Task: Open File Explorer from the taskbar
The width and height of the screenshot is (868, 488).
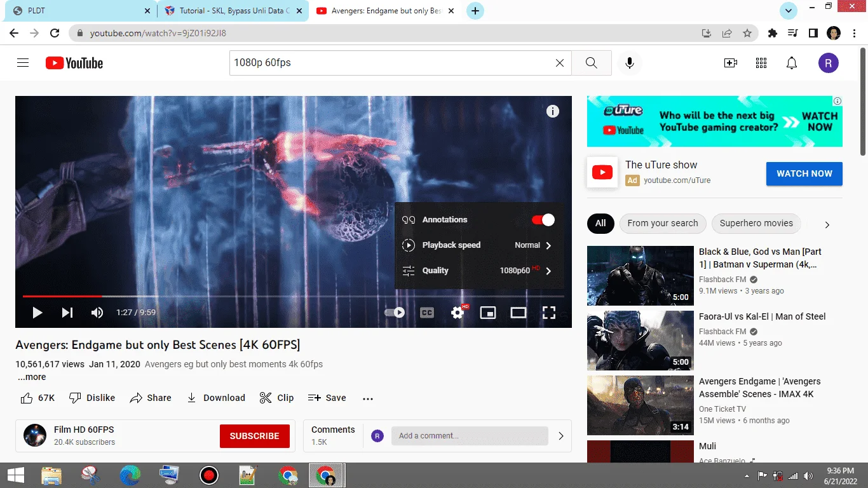Action: tap(51, 475)
